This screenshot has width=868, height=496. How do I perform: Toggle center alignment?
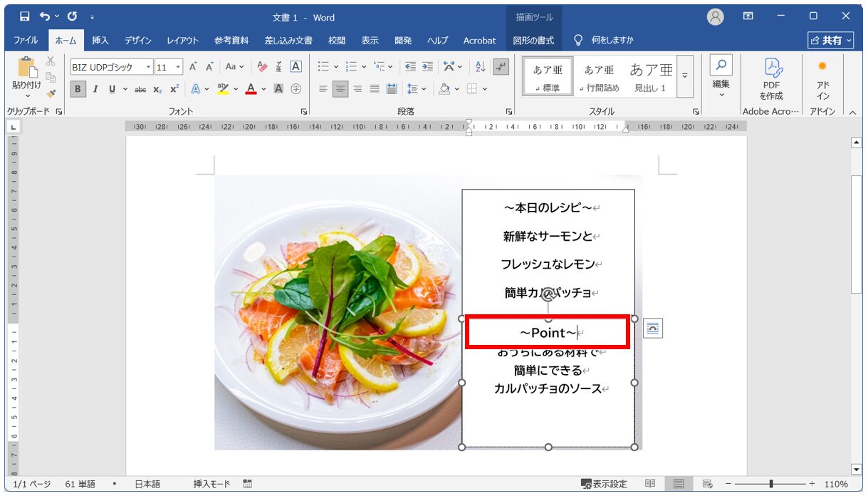[340, 89]
